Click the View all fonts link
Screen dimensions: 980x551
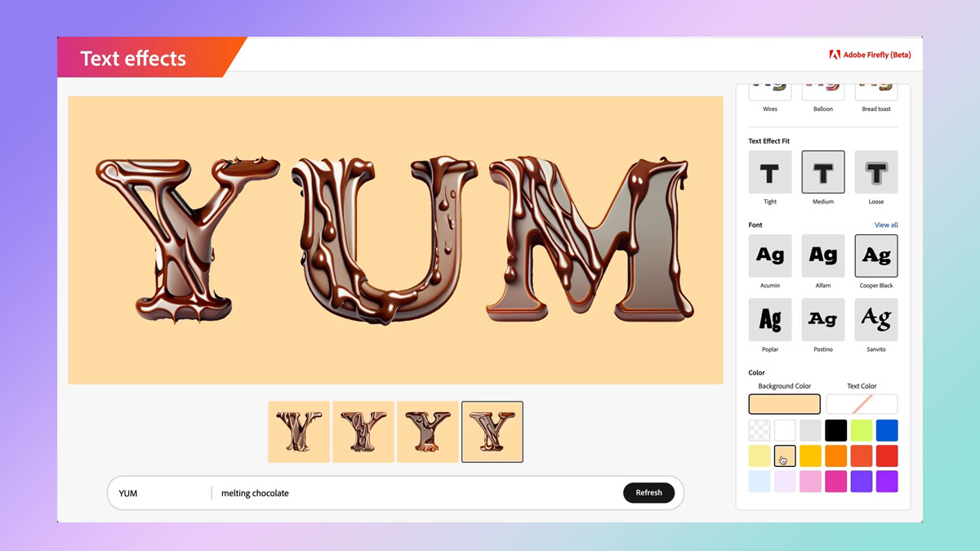click(886, 225)
